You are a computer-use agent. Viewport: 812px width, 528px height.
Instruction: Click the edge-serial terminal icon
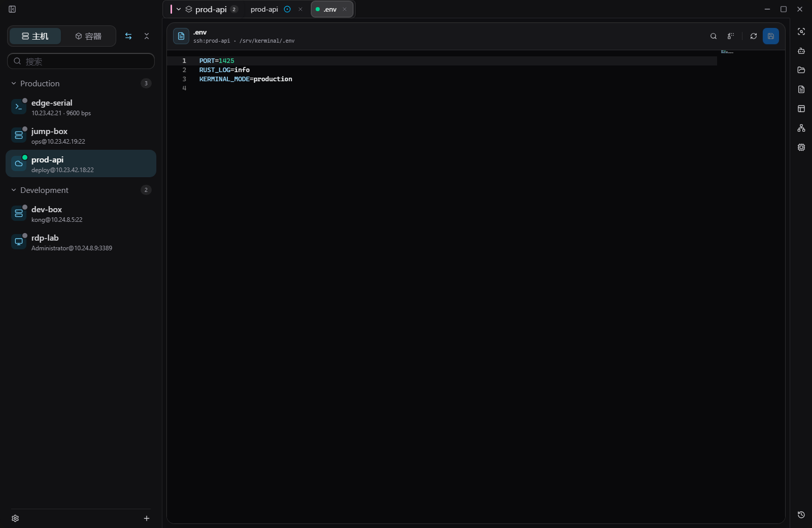point(19,107)
